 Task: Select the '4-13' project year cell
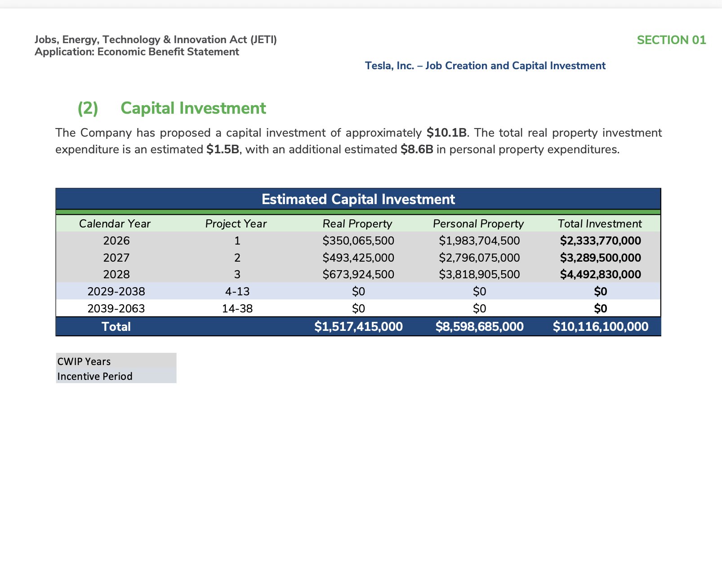237,292
